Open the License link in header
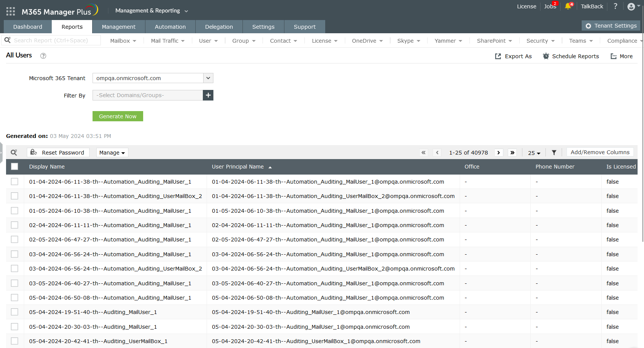 pos(527,6)
